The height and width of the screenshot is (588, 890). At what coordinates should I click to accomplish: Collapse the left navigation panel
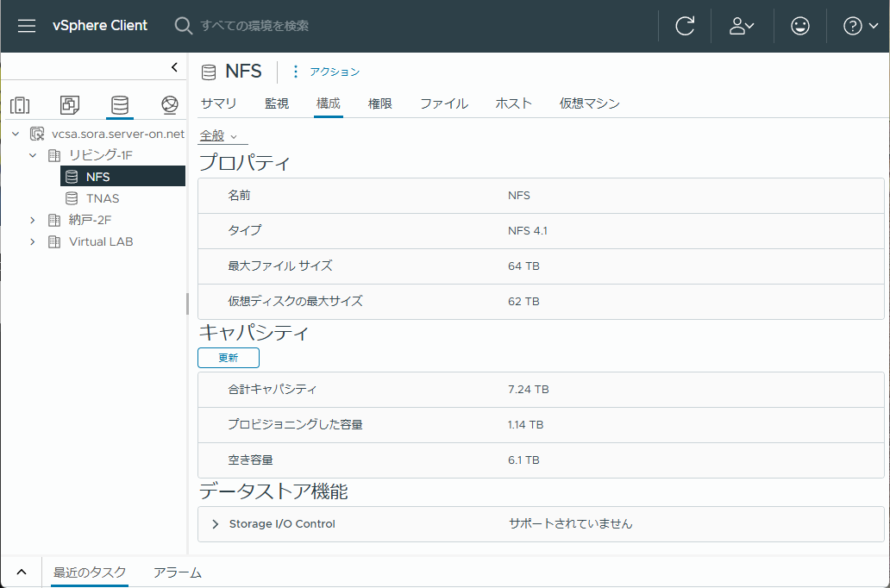point(174,67)
